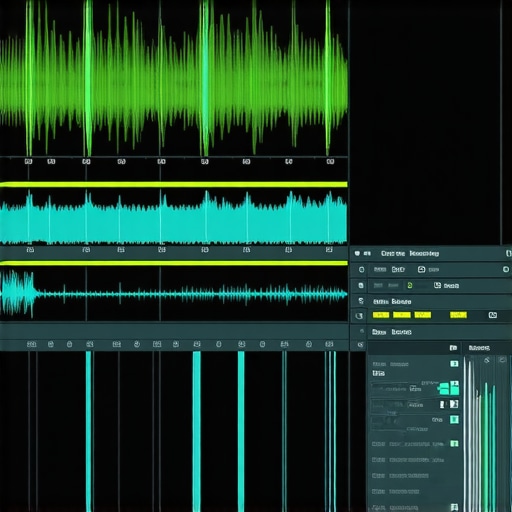
Task: Click the white boxed icon in third panel row
Action: coord(438,285)
